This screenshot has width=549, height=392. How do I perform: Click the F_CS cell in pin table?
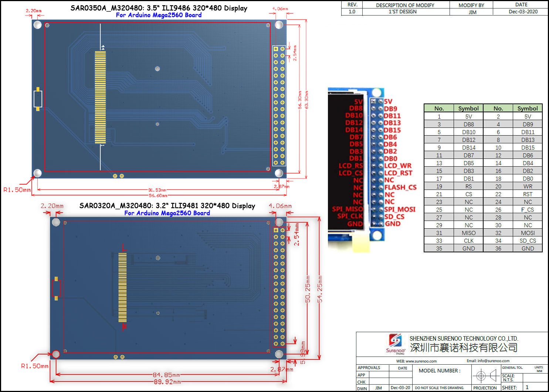click(528, 209)
